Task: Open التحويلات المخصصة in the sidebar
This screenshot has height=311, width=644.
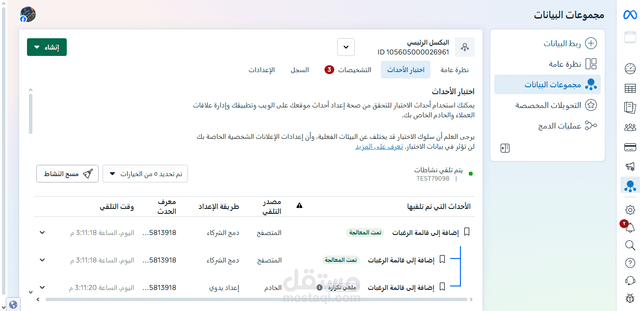Action: point(547,105)
